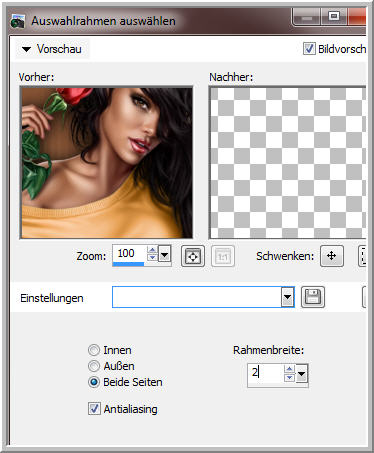
Task: Disable the Antialiasing checkbox
Action: pyautogui.click(x=94, y=408)
